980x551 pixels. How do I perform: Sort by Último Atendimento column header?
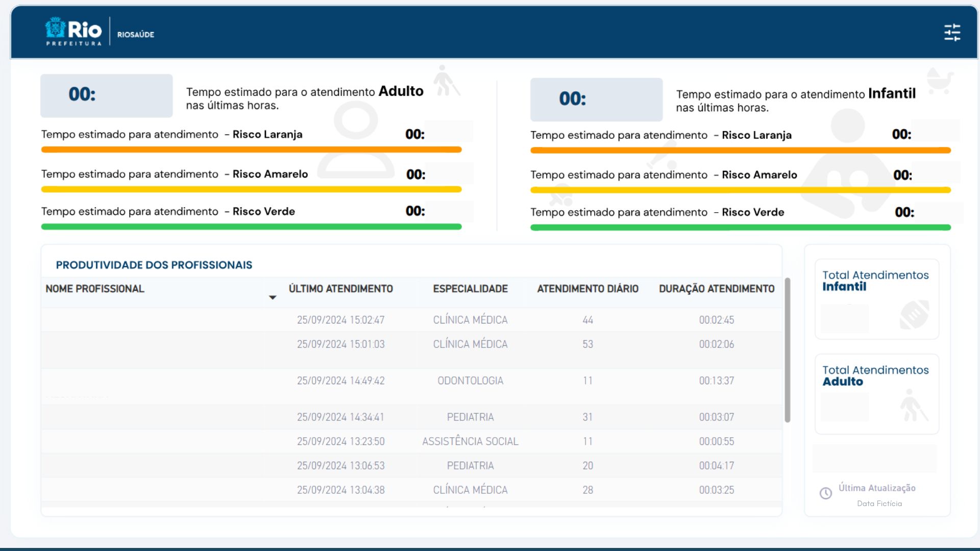(x=340, y=289)
